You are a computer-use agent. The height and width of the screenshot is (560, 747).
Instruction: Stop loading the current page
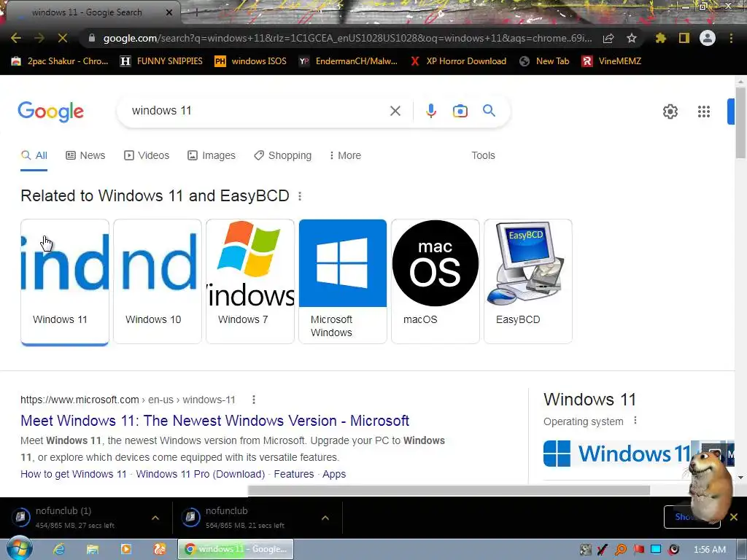pos(63,38)
